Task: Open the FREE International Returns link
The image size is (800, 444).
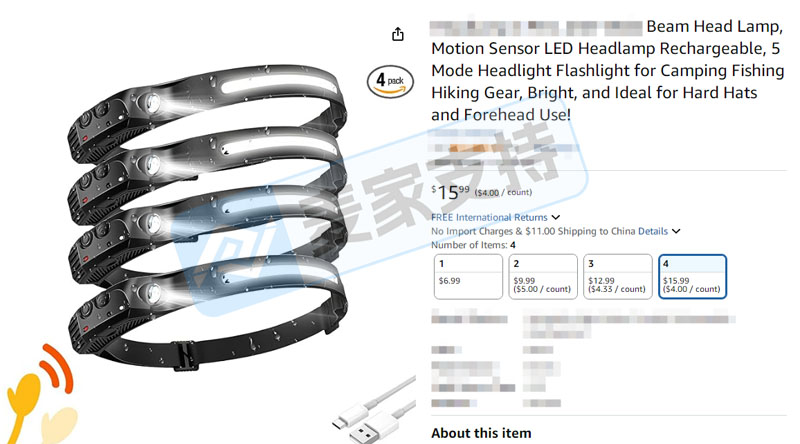Action: 489,217
